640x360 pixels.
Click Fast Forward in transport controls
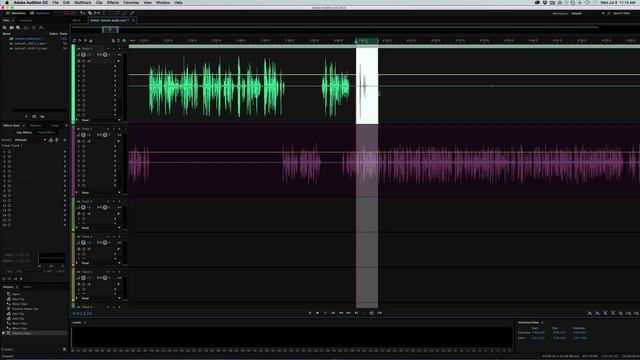click(348, 313)
